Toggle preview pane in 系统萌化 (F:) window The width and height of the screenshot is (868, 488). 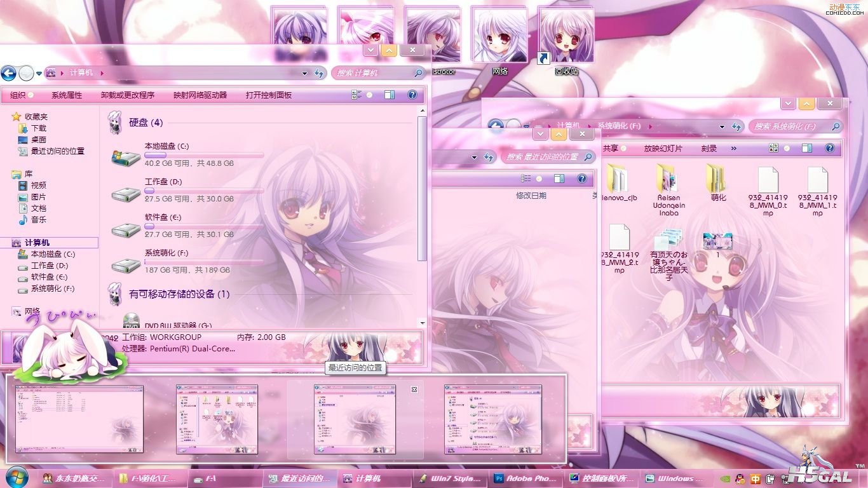[806, 148]
